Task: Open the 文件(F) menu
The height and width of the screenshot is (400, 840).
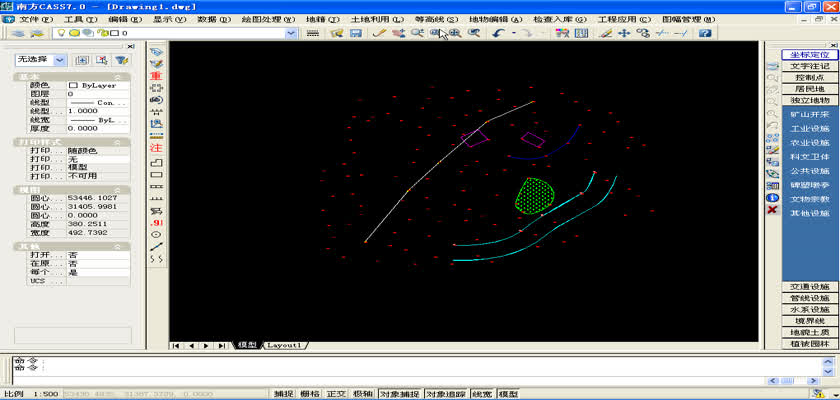Action: pos(36,19)
